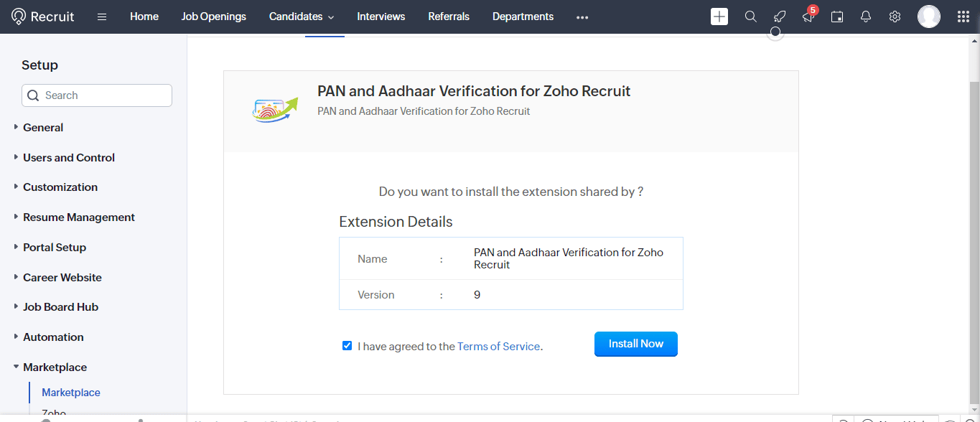Open the Candidates dropdown menu
The width and height of the screenshot is (980, 422).
pos(302,17)
